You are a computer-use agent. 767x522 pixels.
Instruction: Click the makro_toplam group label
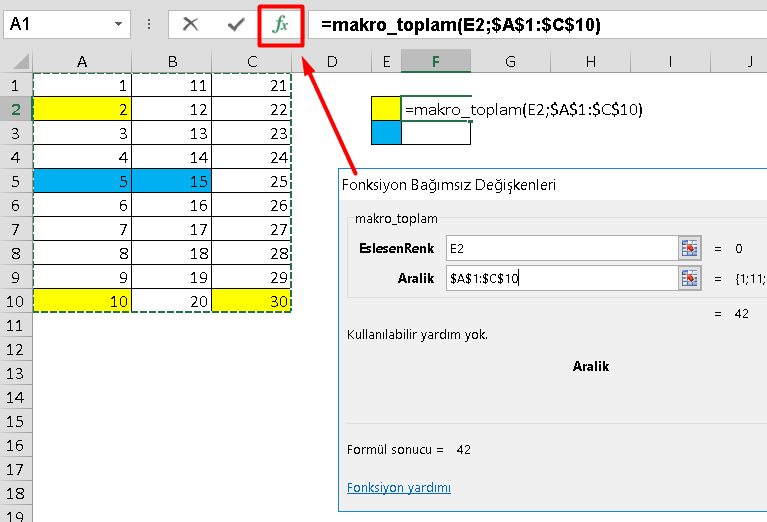[x=396, y=219]
